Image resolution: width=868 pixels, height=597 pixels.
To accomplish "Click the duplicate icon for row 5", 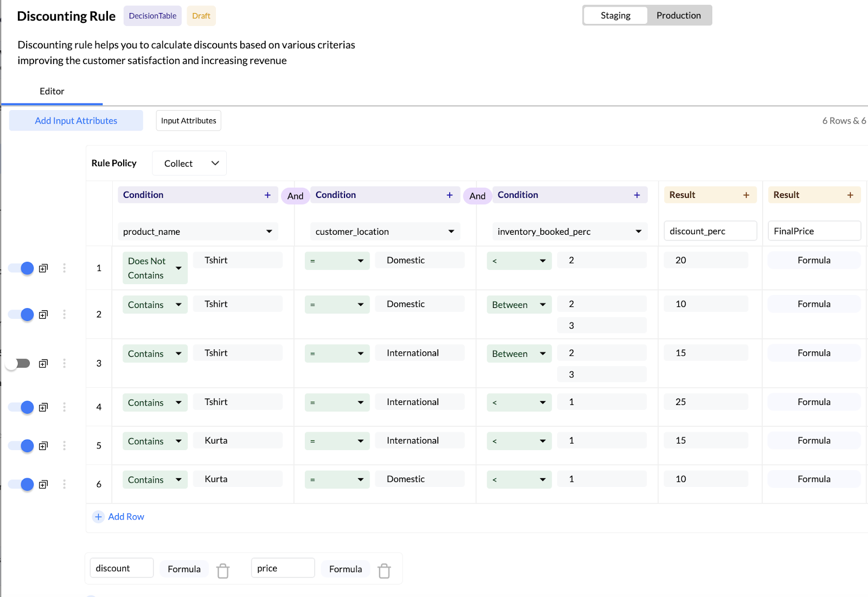I will point(43,446).
